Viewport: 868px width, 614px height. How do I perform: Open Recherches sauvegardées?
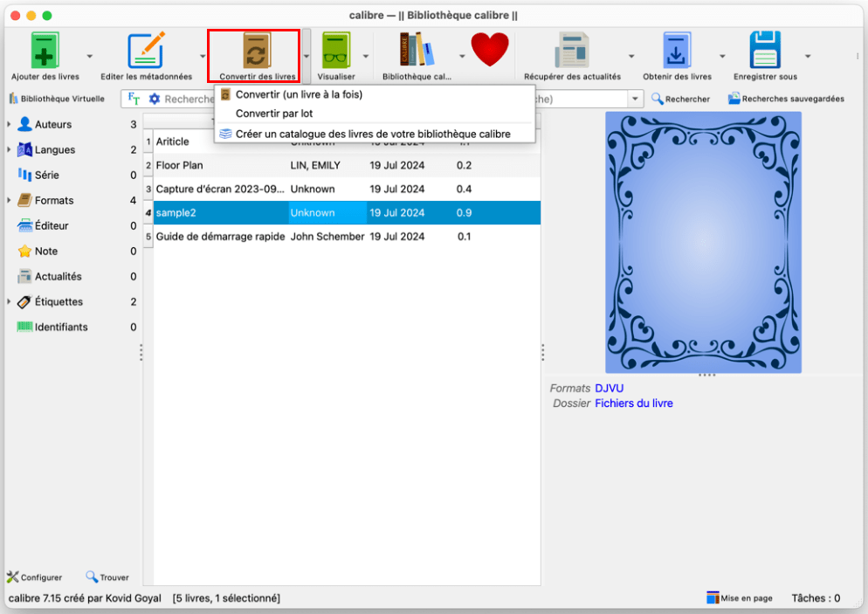pyautogui.click(x=786, y=99)
